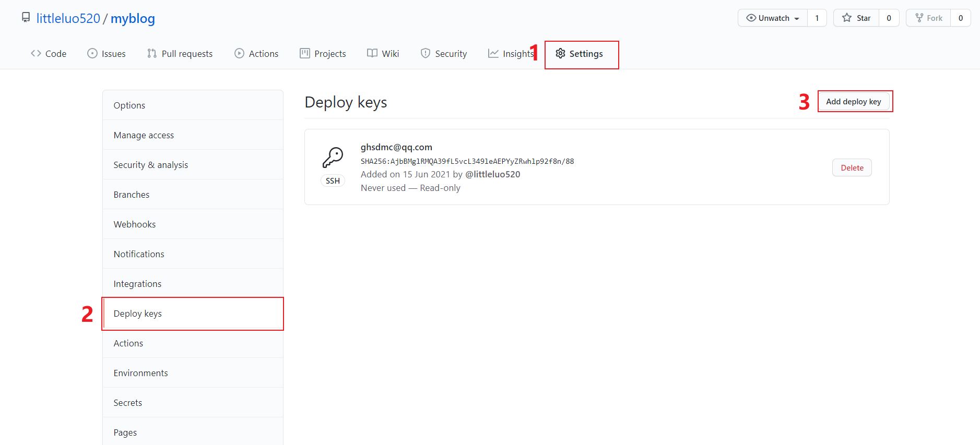Viewport: 980px width, 445px height.
Task: Click the Wiki book icon
Action: pos(372,53)
